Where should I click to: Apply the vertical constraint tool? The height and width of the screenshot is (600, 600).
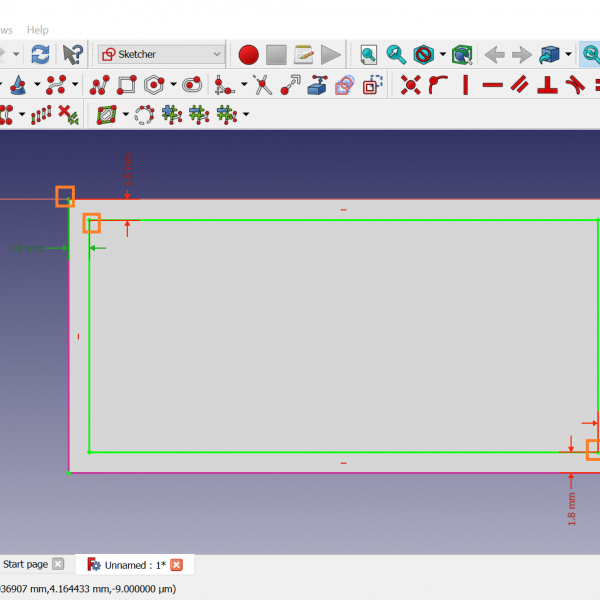[464, 85]
